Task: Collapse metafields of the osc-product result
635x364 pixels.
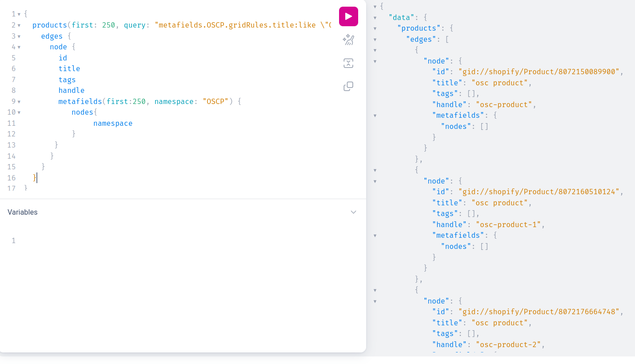Action: tap(375, 116)
